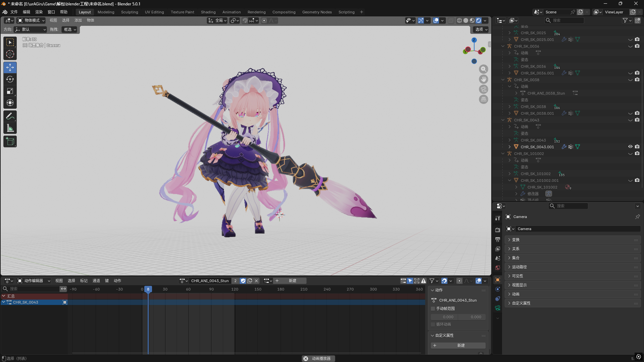Click the 选项 options button in viewport
The width and height of the screenshot is (644, 362).
tap(481, 30)
